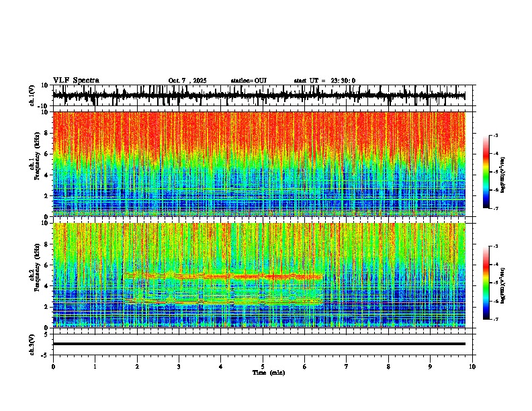Screen dimensions: 532x411
Task: Click the log(PSD) label beside ch.1 color scale
Action: (502, 175)
